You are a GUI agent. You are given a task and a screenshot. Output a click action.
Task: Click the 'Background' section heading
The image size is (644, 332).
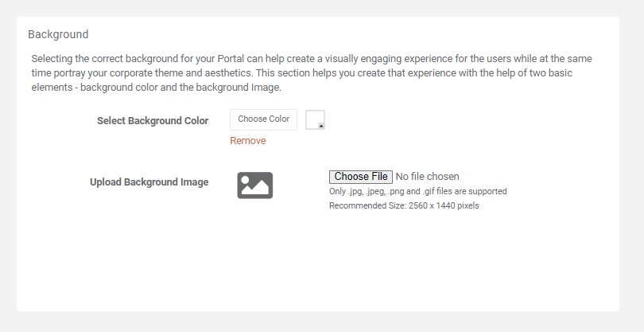click(58, 34)
